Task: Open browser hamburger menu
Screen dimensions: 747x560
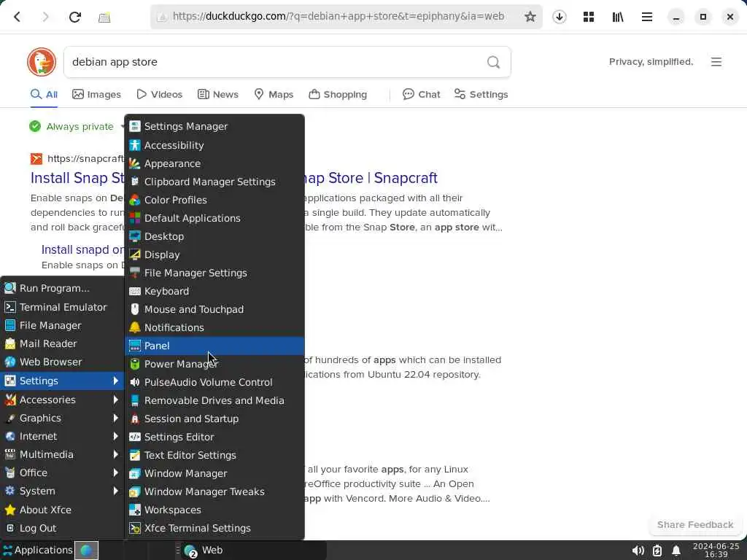Action: point(646,17)
